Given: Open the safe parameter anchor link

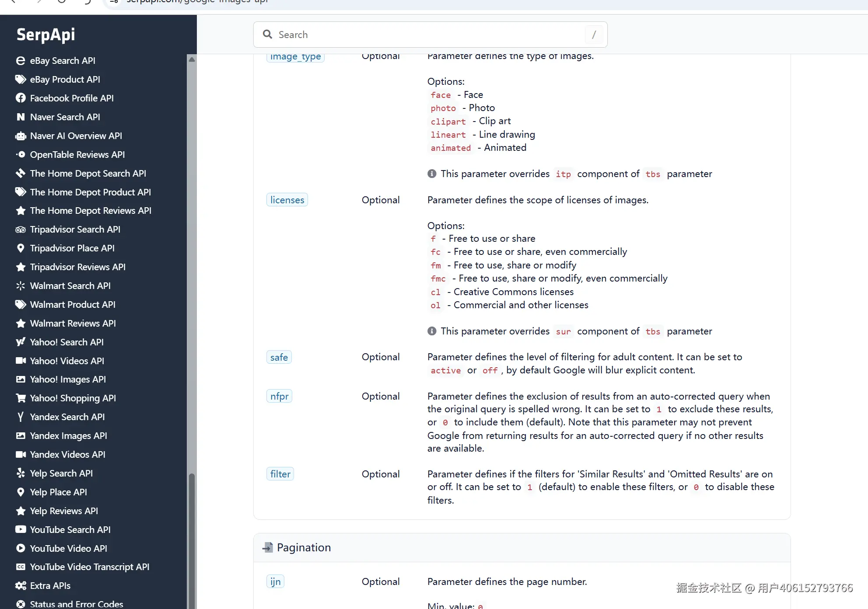Looking at the screenshot, I should (x=279, y=357).
